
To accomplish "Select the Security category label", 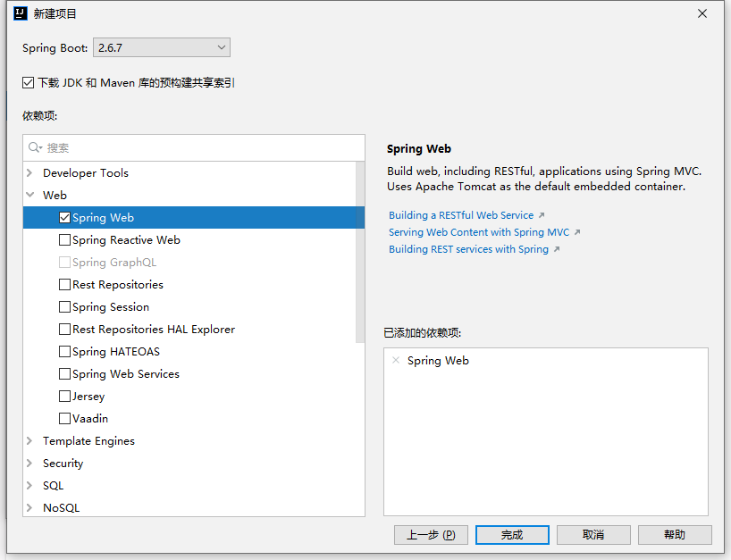I will [63, 464].
